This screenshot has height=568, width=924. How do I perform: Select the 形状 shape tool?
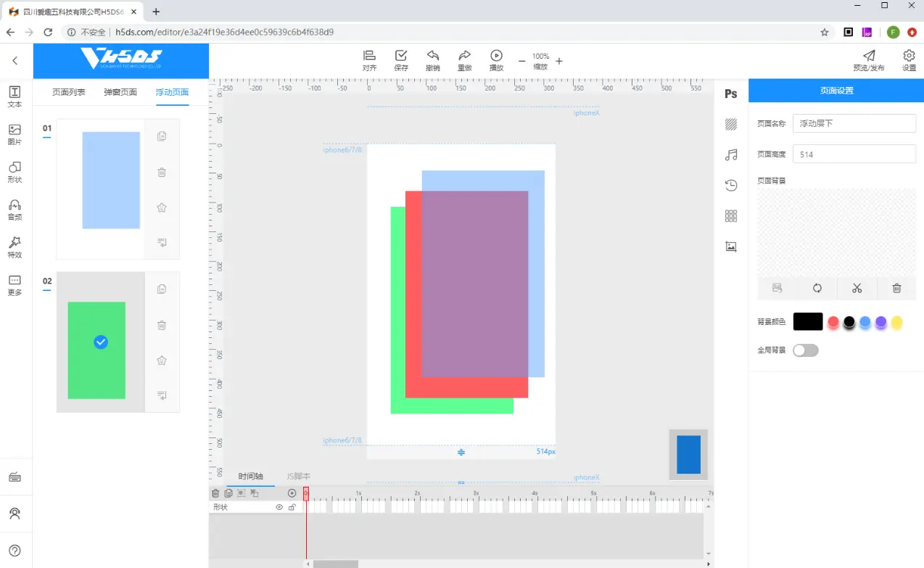pyautogui.click(x=15, y=172)
